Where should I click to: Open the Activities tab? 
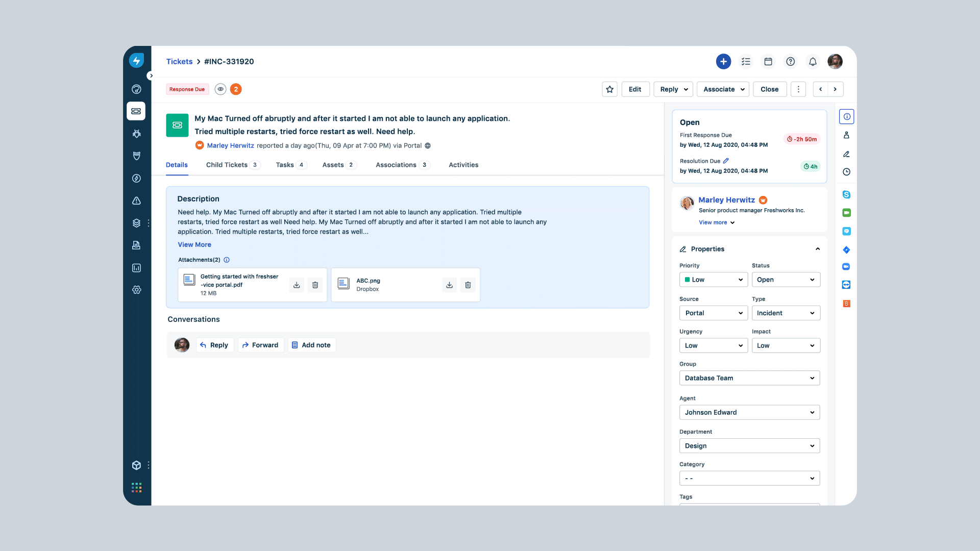click(x=463, y=165)
